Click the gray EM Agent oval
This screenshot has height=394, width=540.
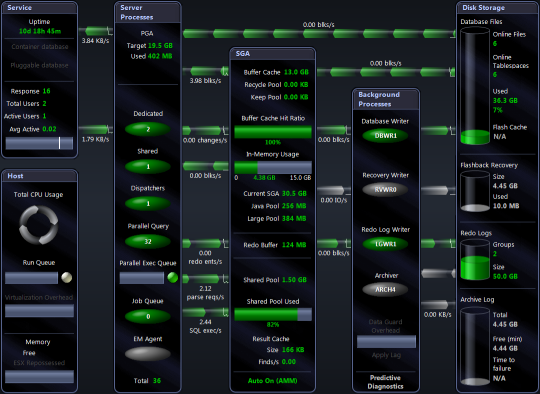[148, 354]
